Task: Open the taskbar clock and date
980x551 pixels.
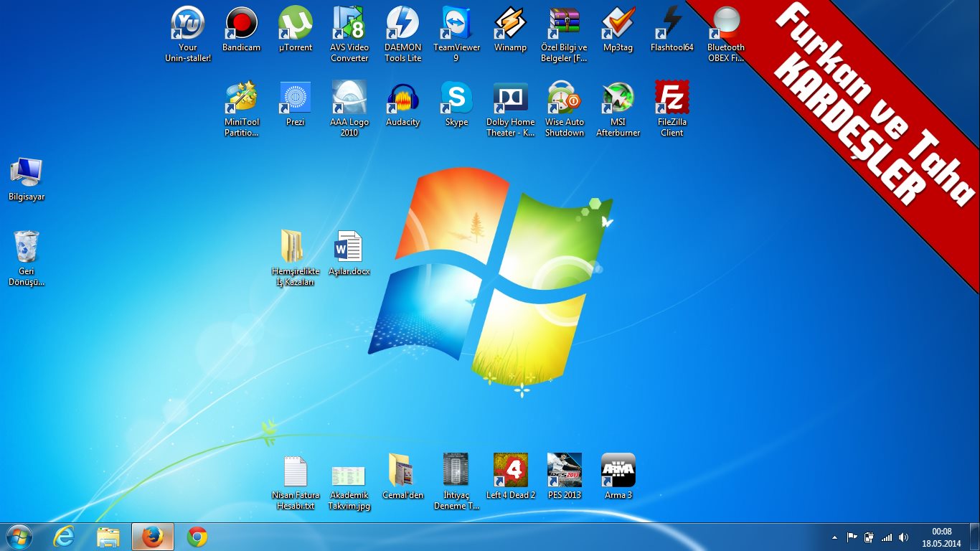Action: [x=941, y=537]
